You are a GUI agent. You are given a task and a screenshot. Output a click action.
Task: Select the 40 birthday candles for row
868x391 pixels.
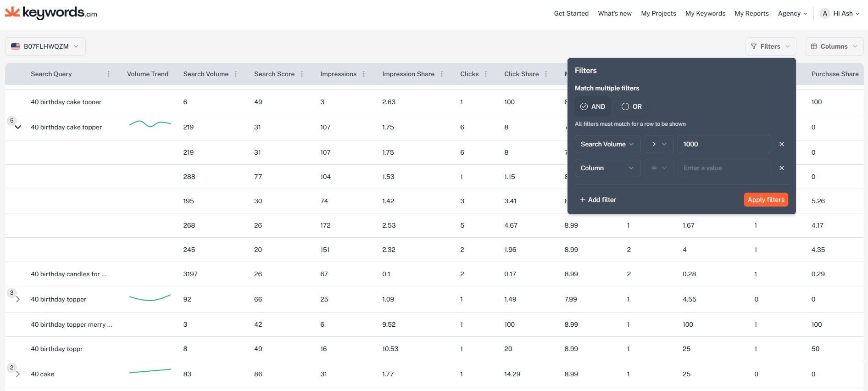pyautogui.click(x=434, y=274)
